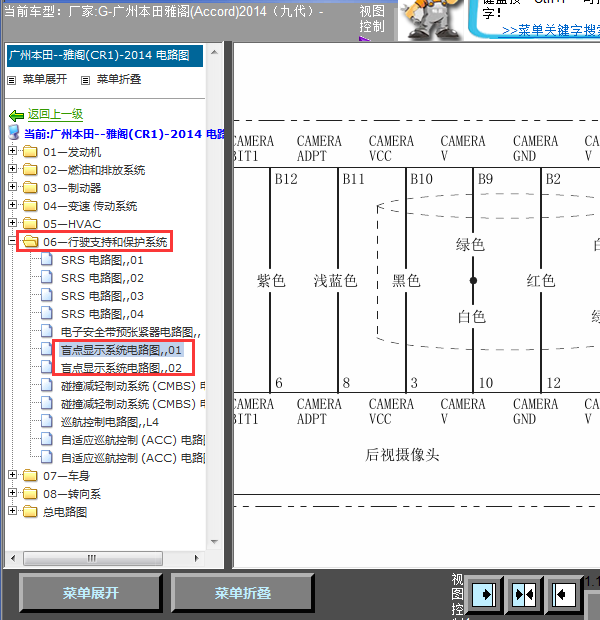
Task: Open the first 自适应巡航控制 (ACC) diagram
Action: [133, 440]
